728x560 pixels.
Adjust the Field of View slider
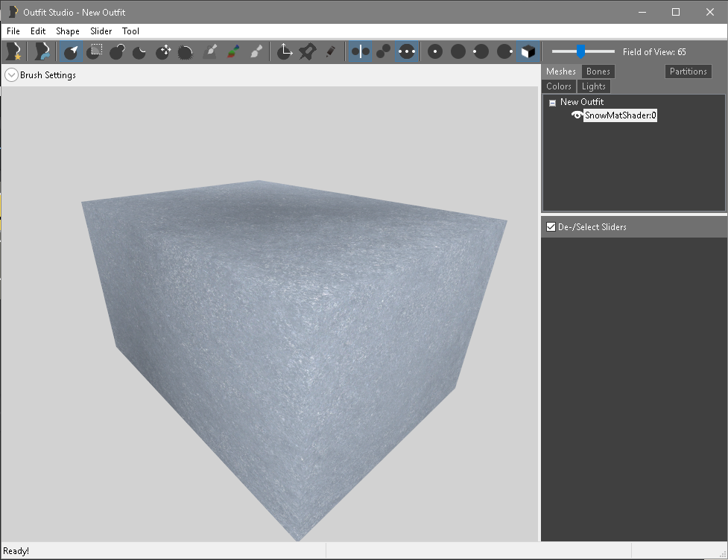pos(580,51)
